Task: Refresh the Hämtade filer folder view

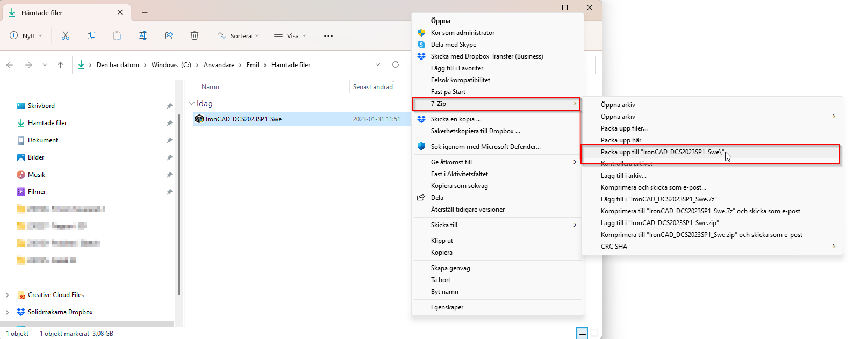Action: point(396,64)
